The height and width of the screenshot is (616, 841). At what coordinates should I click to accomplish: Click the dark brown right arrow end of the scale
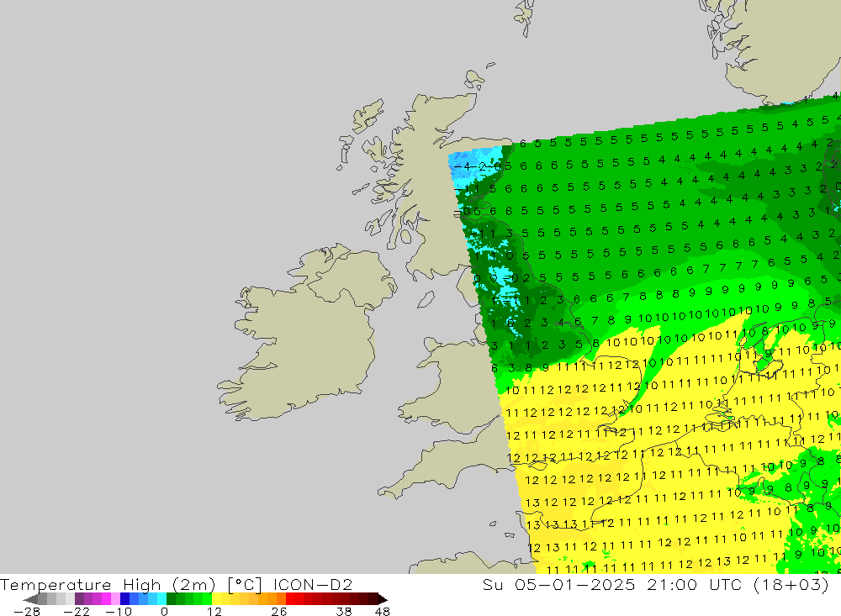pyautogui.click(x=383, y=599)
